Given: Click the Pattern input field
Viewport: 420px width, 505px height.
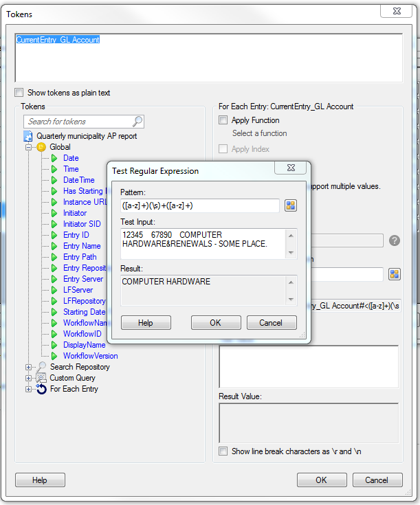Looking at the screenshot, I should [200, 205].
